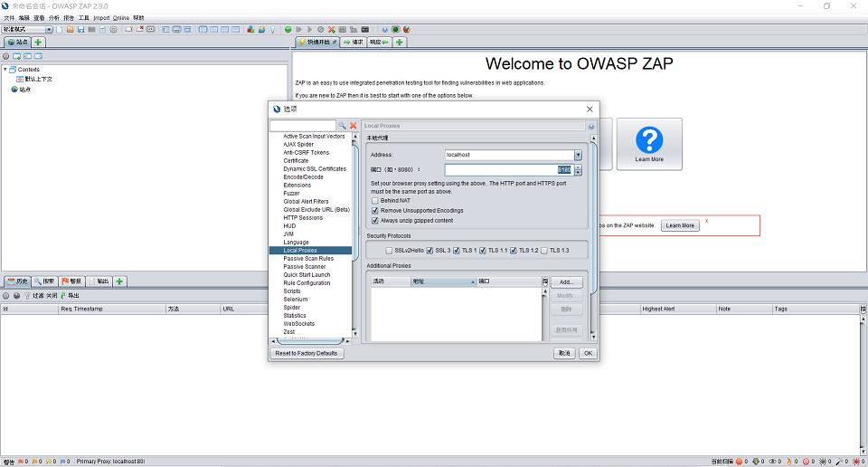Click filter funnel icon in History panel
868x467 pixels.
(27, 296)
